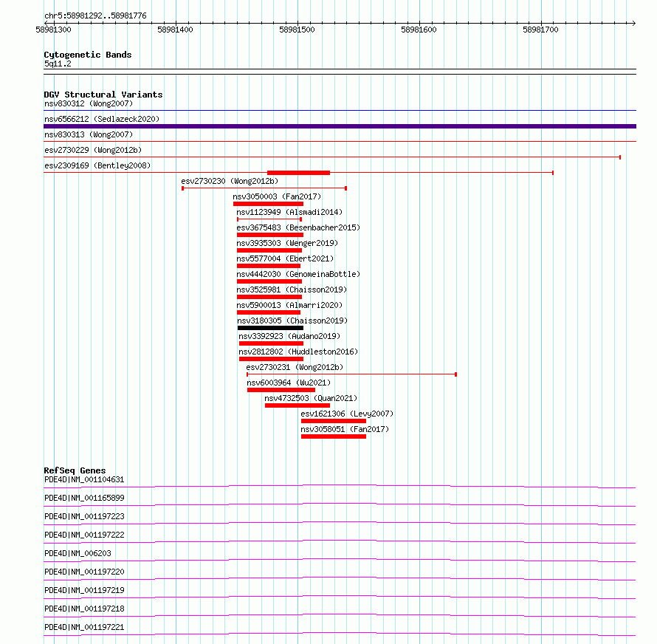The width and height of the screenshot is (657, 644).
Task: Click the DGV Structural Variants track title
Action: tap(103, 95)
